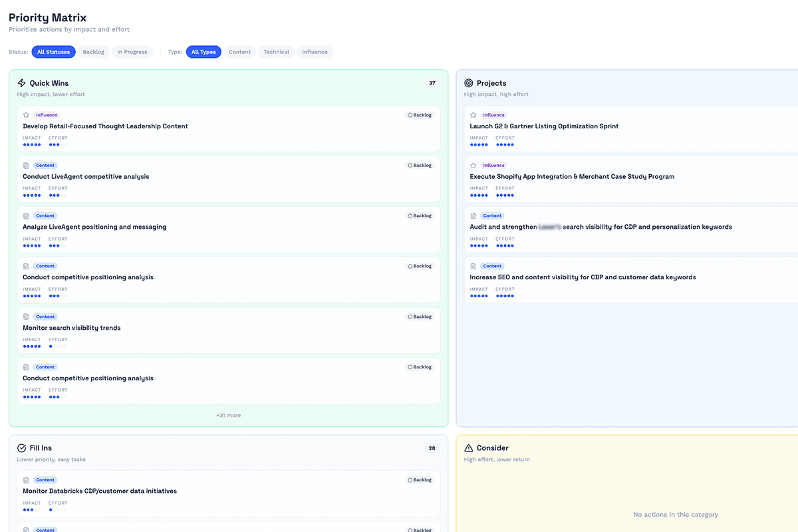Open the Backlog status selector on Monitor search visibility trends
Screen dimensions: 798x532
click(420, 317)
